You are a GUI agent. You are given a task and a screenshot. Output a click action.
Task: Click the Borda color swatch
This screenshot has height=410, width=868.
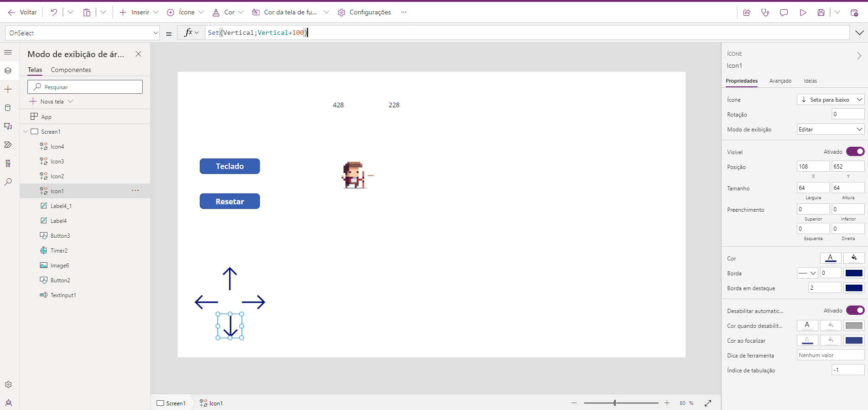854,273
